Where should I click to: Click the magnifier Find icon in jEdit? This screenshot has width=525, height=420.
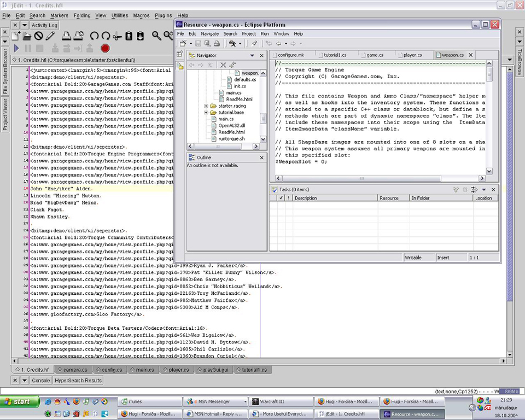point(156,36)
